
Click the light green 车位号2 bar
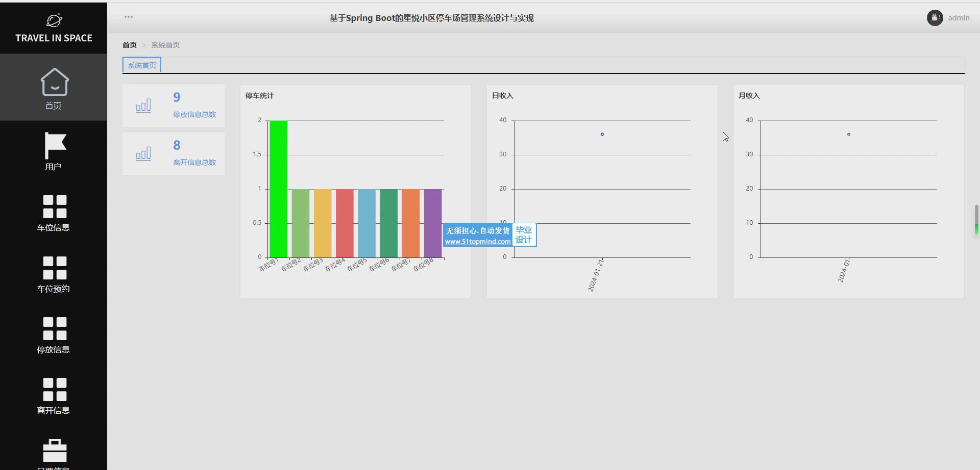(x=301, y=223)
